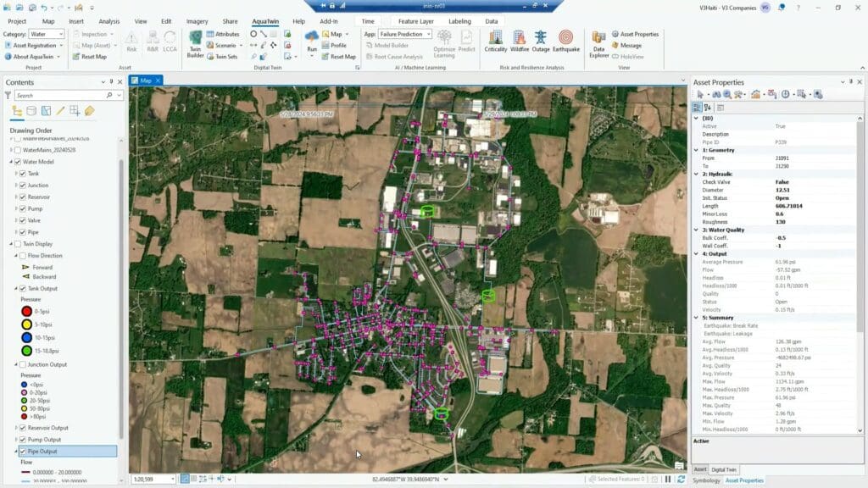Open the App Failure Prediction dropdown
The image size is (868, 488).
(x=404, y=34)
